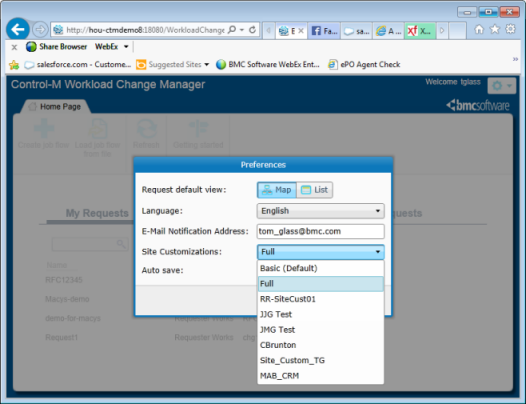Image resolution: width=526 pixels, height=404 pixels.
Task: Close the WebEx toolbar with X
Action: (x=14, y=47)
